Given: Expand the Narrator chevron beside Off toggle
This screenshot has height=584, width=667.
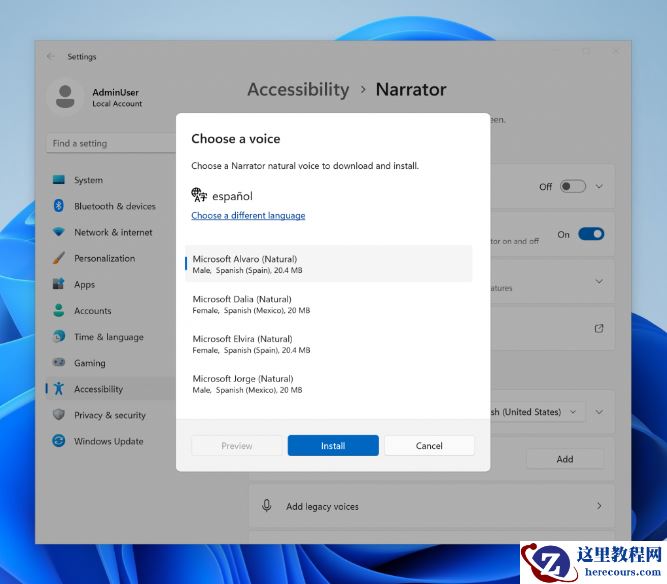Looking at the screenshot, I should (x=599, y=186).
